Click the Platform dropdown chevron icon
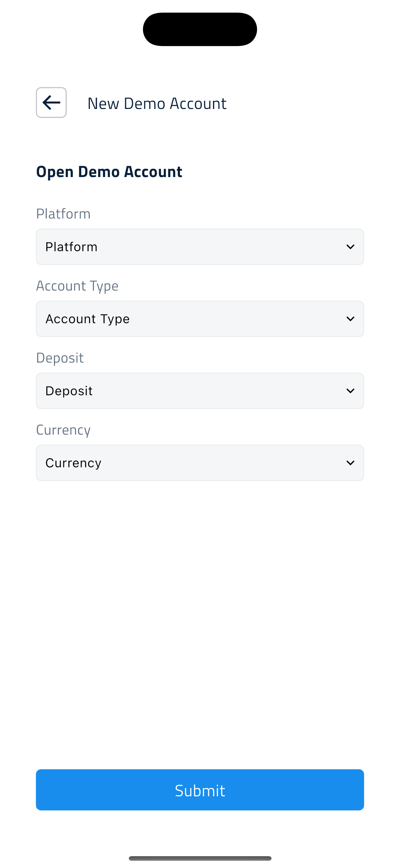Image resolution: width=400 pixels, height=868 pixels. coord(350,247)
